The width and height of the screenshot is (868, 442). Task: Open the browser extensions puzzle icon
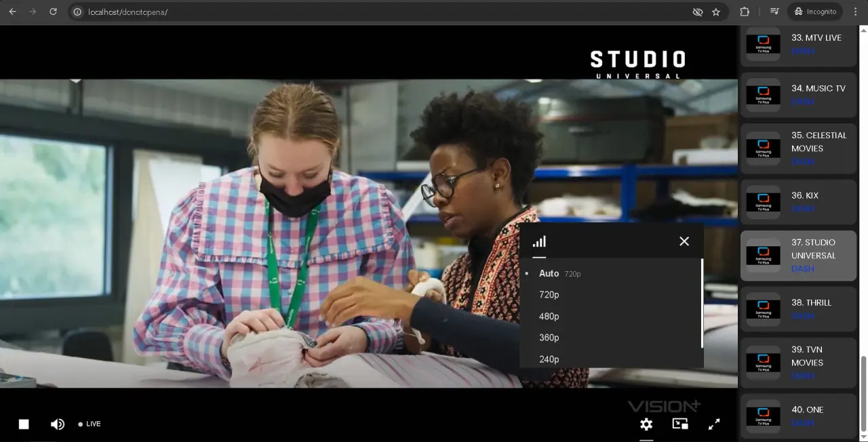[745, 12]
